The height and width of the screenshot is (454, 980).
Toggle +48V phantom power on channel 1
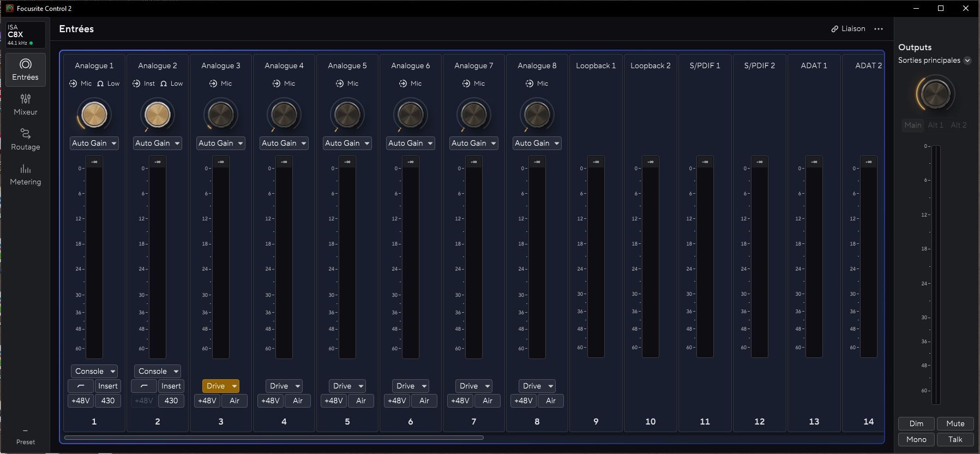81,401
